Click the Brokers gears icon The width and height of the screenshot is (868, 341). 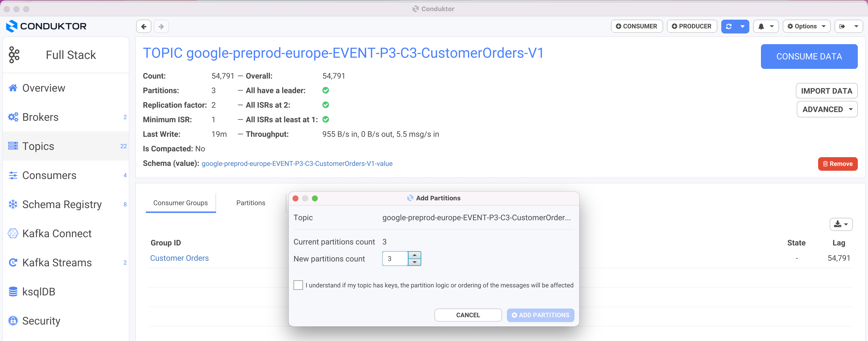[x=13, y=117]
